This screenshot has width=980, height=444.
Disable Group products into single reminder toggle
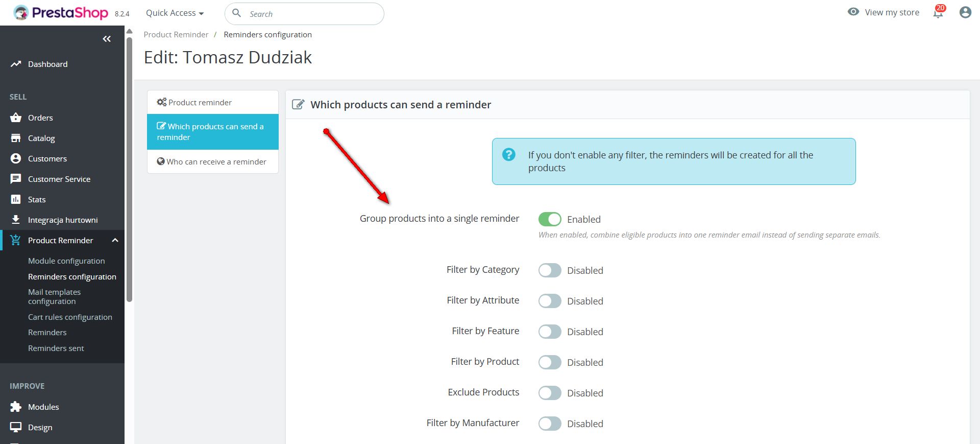[550, 219]
